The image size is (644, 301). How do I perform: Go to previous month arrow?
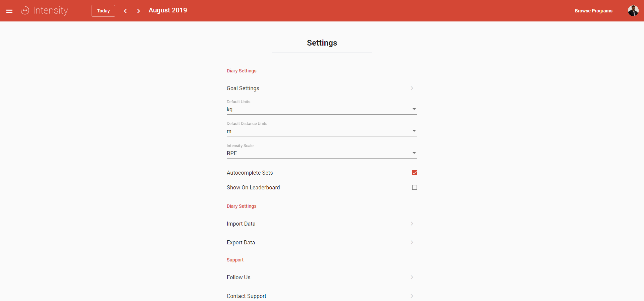pos(125,11)
